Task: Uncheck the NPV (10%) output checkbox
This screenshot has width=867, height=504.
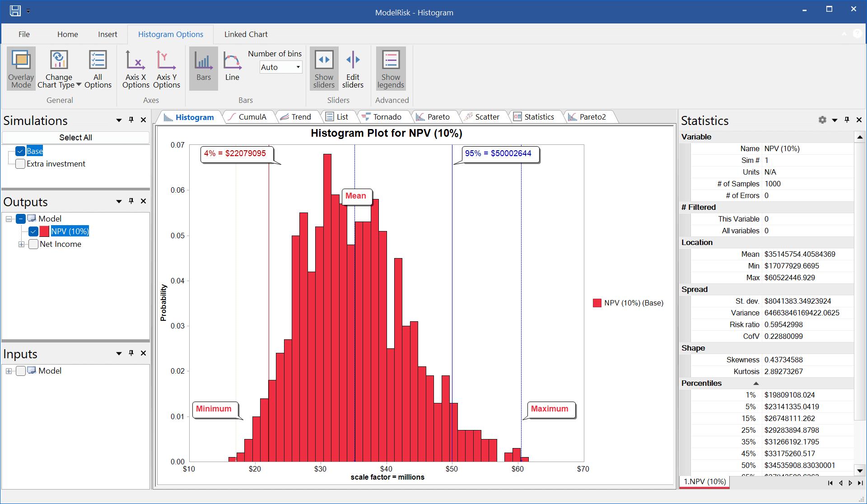Action: (x=33, y=231)
